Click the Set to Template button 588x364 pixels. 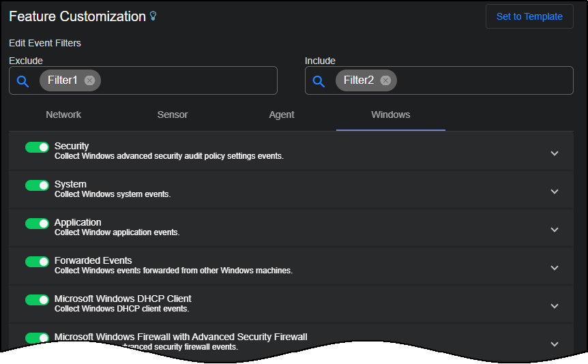click(x=529, y=16)
